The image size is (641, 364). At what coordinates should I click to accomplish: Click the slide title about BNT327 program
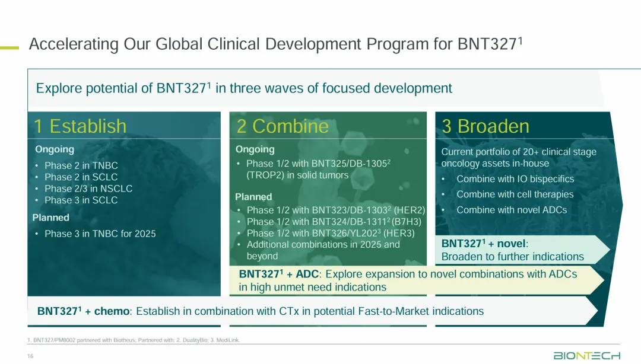coord(276,44)
